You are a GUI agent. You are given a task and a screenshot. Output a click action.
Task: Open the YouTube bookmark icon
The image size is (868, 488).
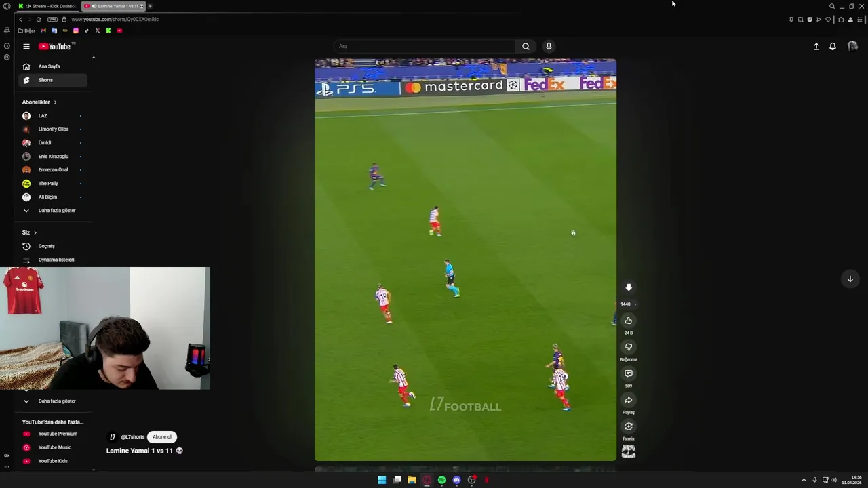pyautogui.click(x=119, y=30)
